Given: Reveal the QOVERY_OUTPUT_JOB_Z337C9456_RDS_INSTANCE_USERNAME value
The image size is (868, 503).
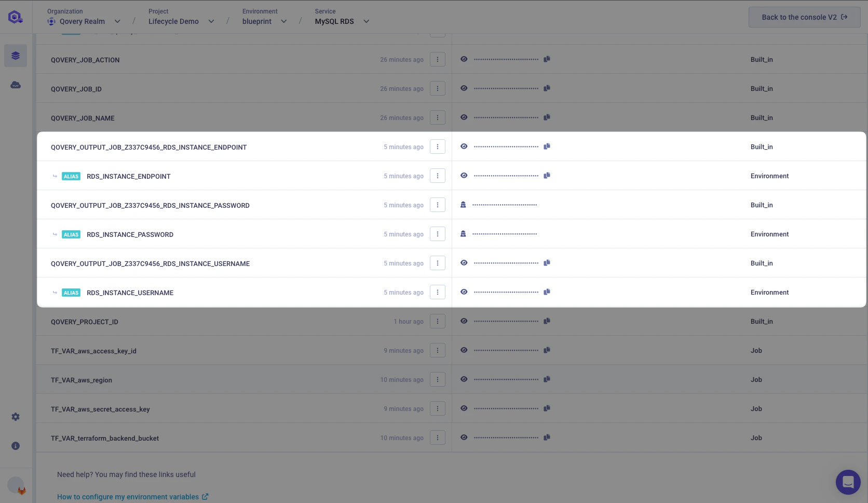Looking at the screenshot, I should [x=464, y=263].
